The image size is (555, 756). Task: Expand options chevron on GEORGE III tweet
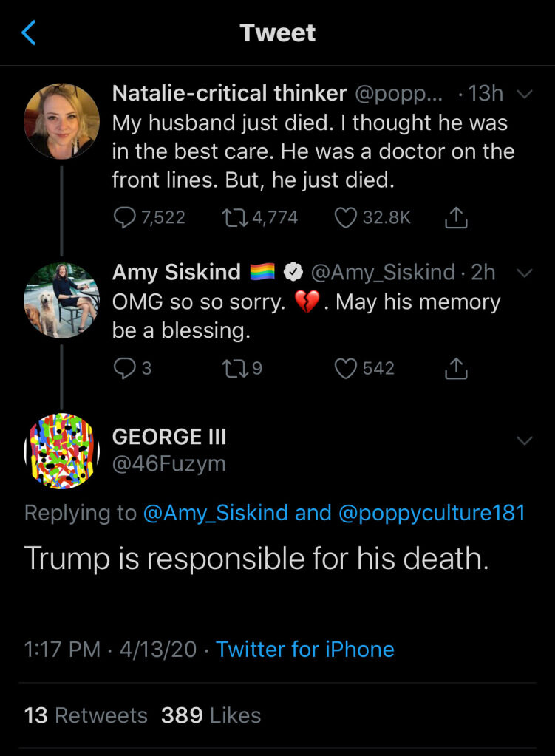pyautogui.click(x=524, y=440)
